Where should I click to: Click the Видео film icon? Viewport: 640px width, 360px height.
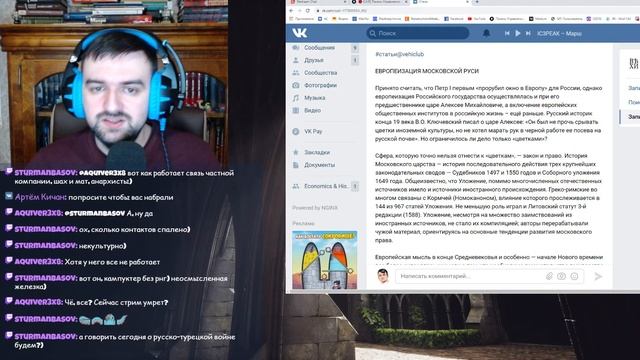pos(296,110)
